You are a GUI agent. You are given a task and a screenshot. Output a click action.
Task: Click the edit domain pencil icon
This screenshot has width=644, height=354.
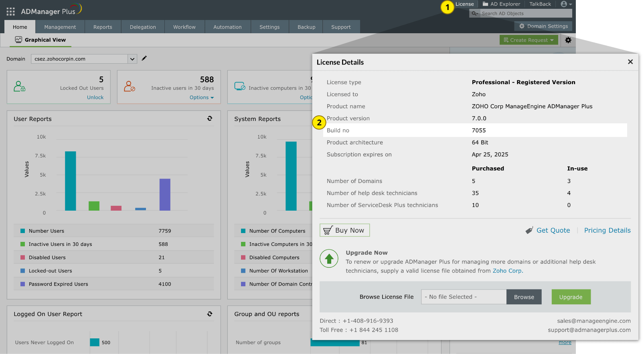click(x=144, y=58)
